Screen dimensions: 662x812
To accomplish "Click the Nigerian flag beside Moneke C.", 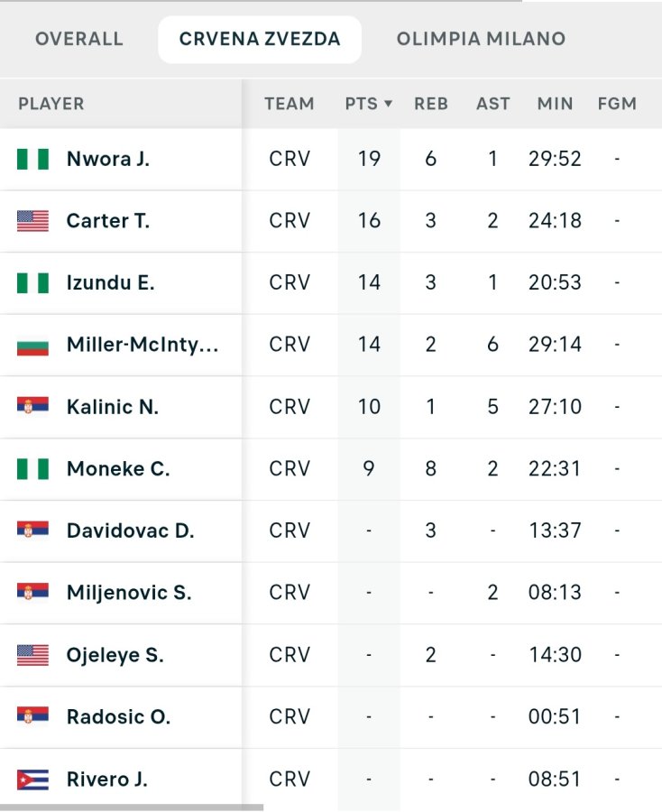I will pos(32,468).
